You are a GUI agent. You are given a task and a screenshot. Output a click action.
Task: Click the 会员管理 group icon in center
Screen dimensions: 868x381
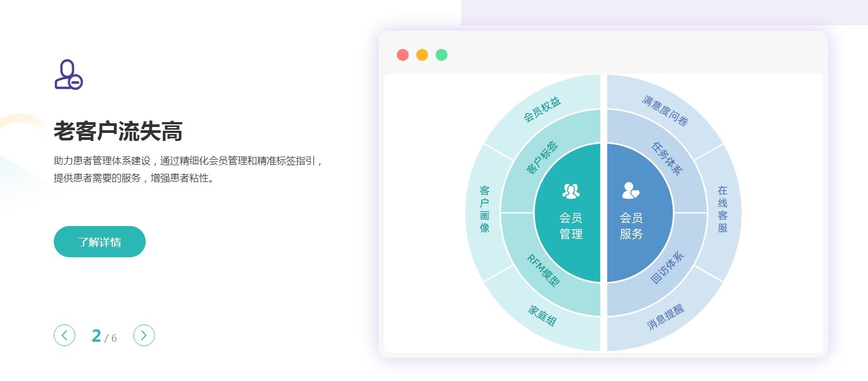(x=571, y=191)
